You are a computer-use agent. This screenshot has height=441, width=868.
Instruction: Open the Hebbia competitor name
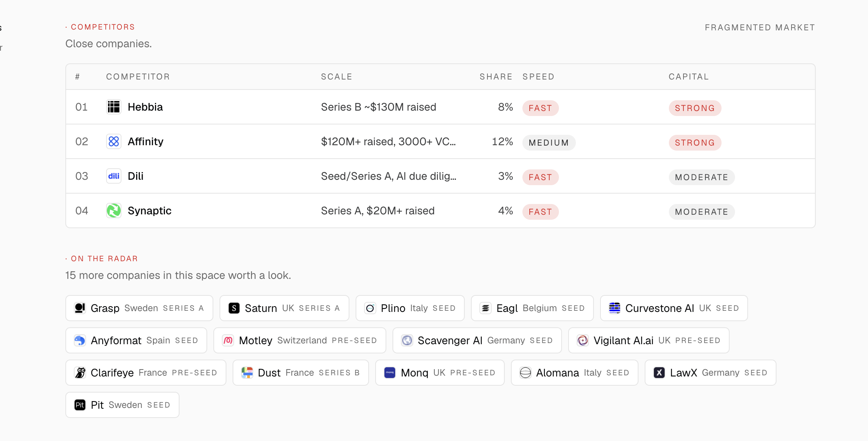(145, 107)
